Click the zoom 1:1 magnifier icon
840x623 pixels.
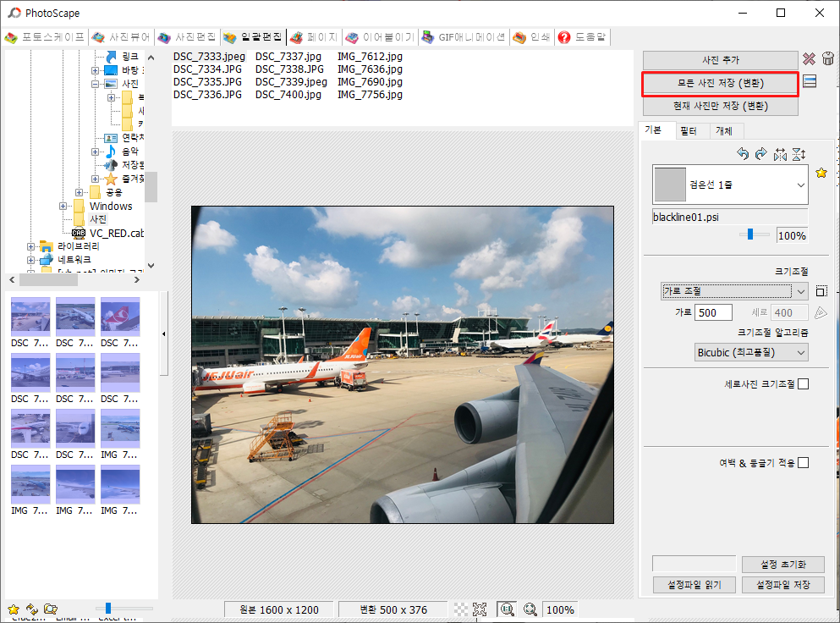pos(507,609)
